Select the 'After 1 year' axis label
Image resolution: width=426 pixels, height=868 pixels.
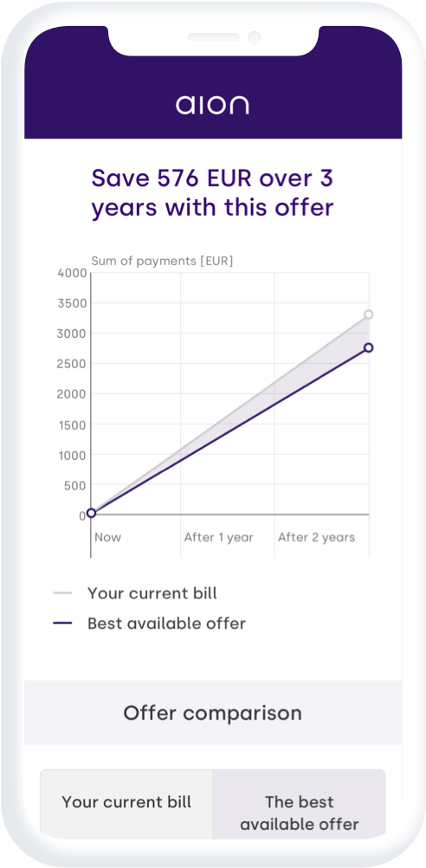[219, 537]
